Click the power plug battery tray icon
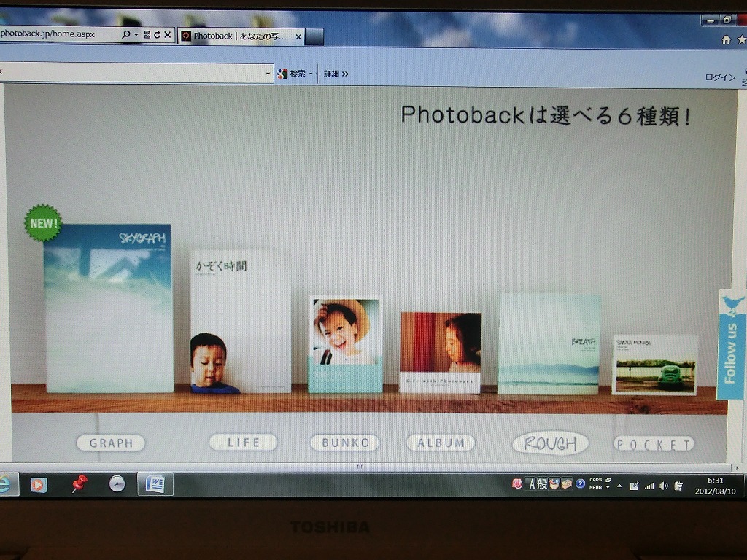Screen dimensions: 747x560 tap(678, 486)
